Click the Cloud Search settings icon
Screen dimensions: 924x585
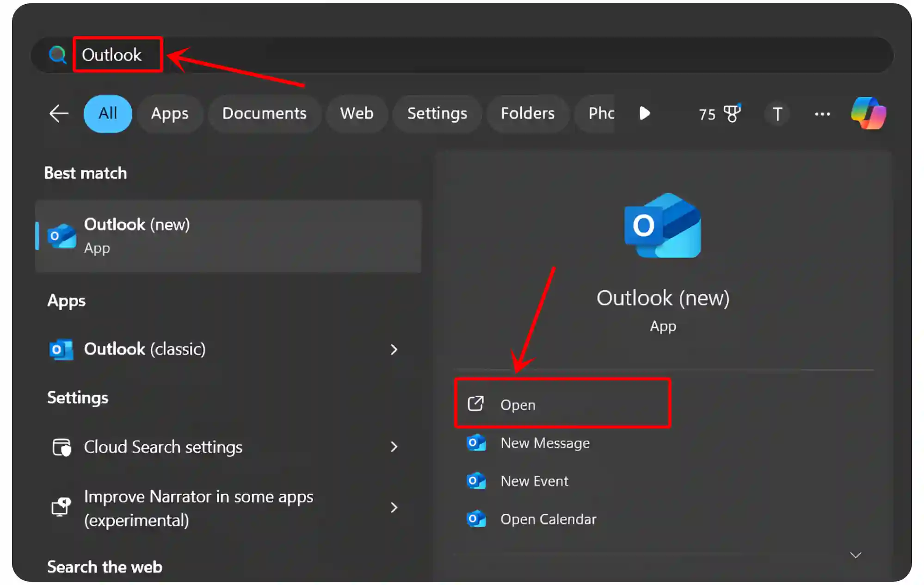click(62, 447)
